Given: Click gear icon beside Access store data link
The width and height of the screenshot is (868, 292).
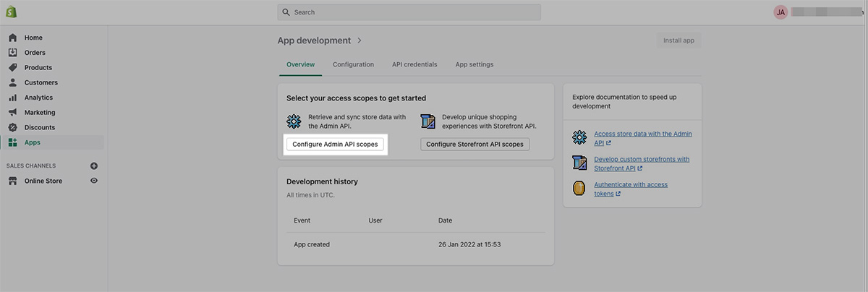Looking at the screenshot, I should pos(579,138).
